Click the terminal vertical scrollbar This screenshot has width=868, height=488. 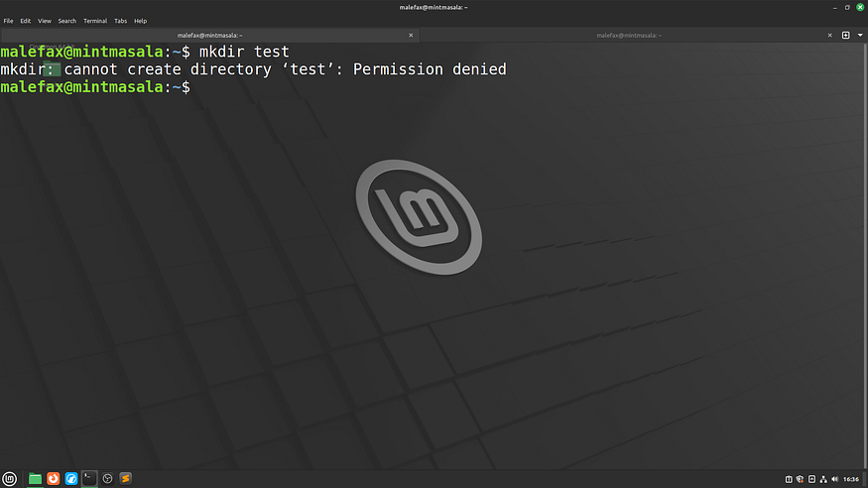[x=865, y=256]
